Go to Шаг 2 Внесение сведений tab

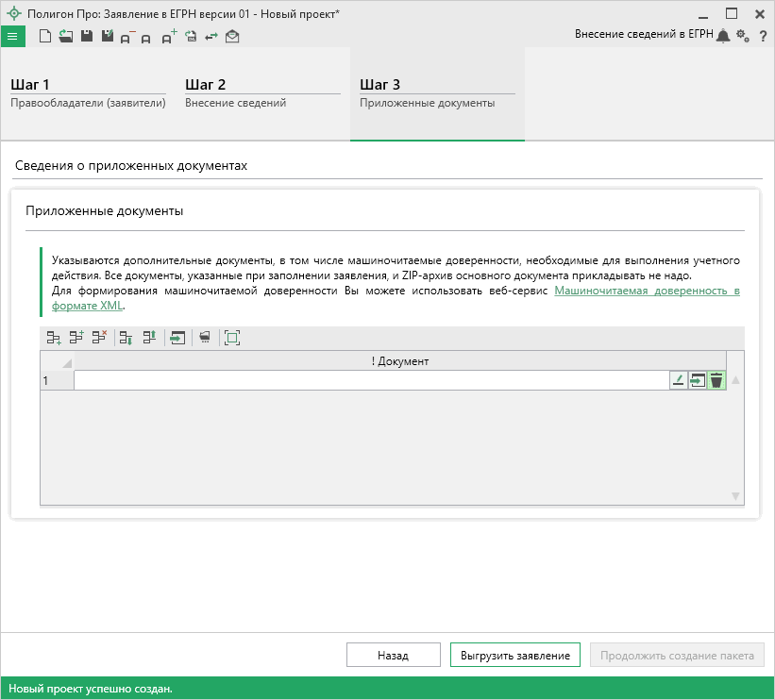pos(262,93)
